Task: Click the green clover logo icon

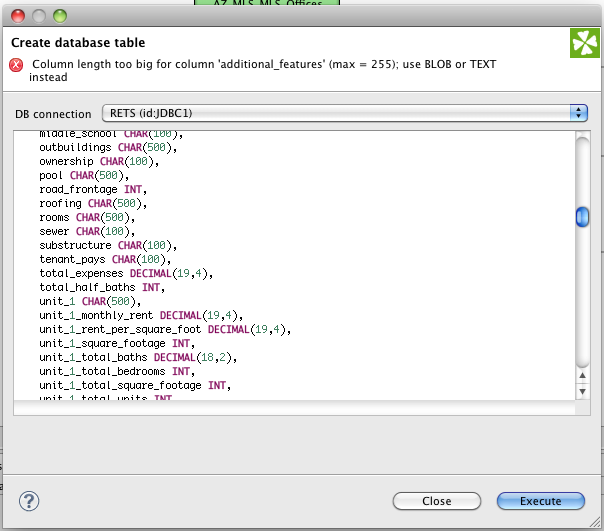Action: [585, 43]
